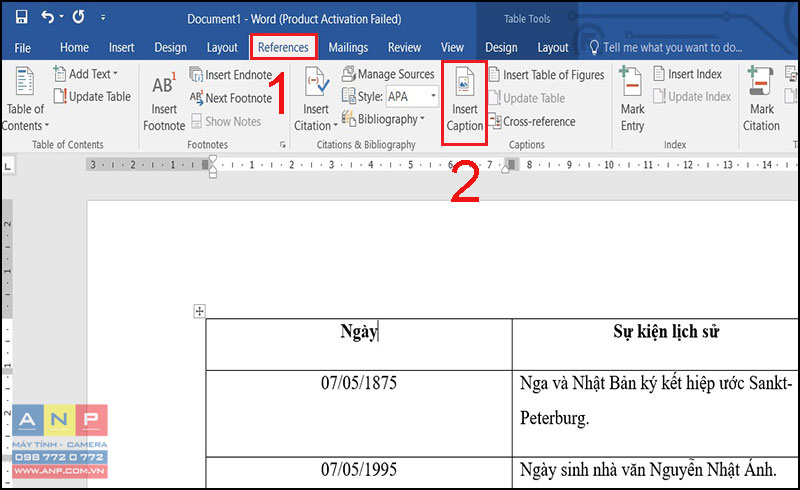Switch to the Home tab
The height and width of the screenshot is (490, 800).
point(74,47)
